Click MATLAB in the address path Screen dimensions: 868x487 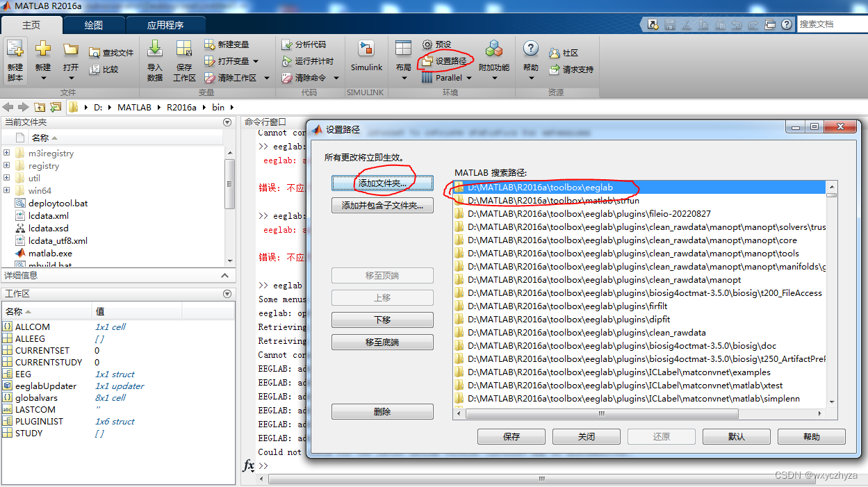coord(134,107)
